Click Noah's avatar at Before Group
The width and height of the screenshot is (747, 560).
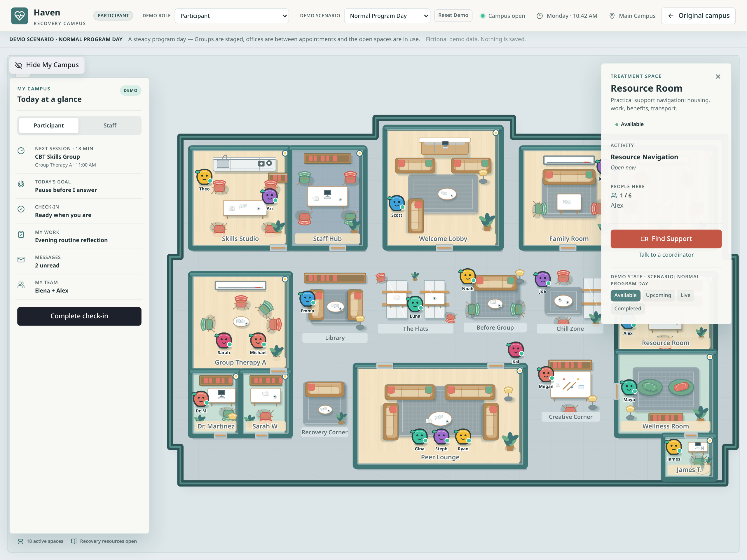coord(467,277)
